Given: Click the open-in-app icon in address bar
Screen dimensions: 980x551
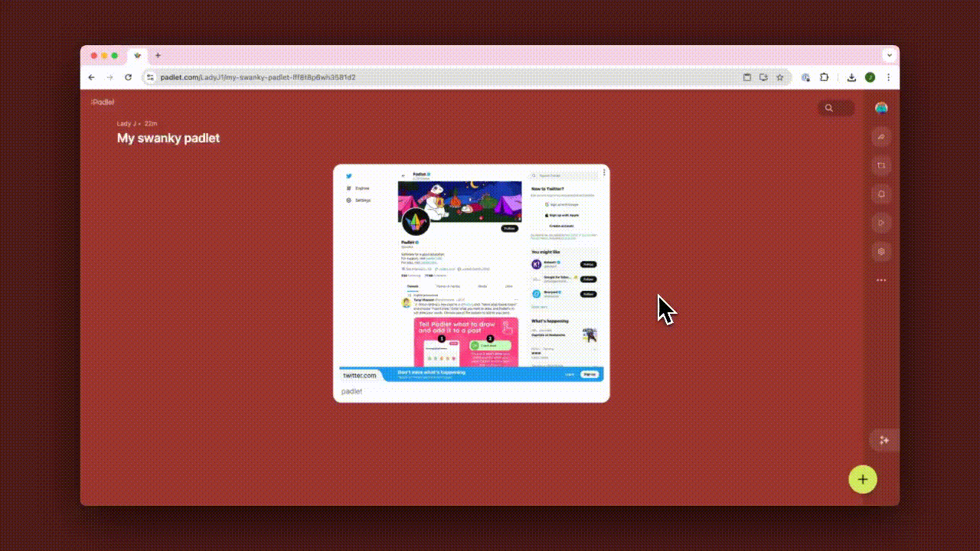Looking at the screenshot, I should click(747, 77).
